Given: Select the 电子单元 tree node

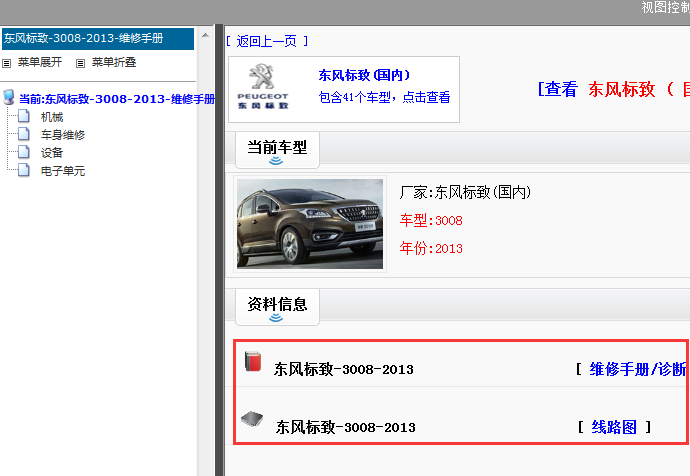Looking at the screenshot, I should (x=63, y=171).
